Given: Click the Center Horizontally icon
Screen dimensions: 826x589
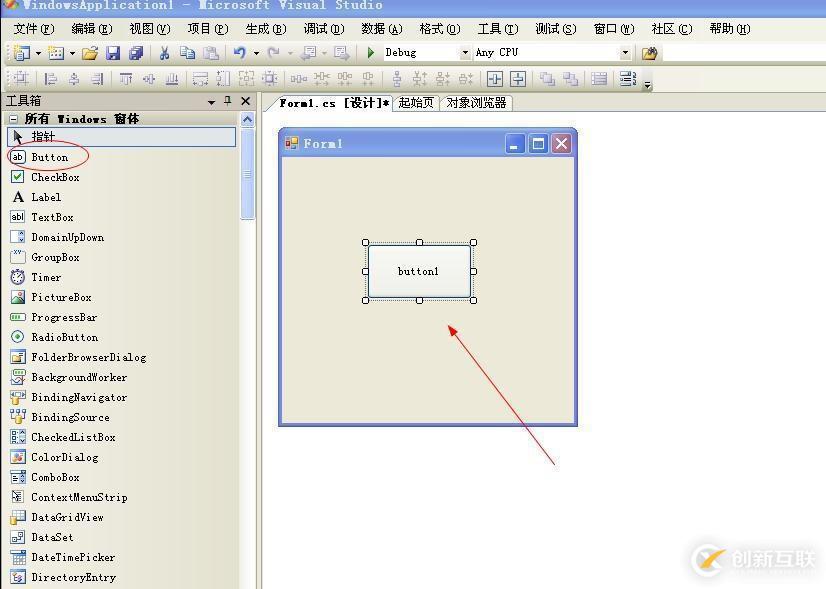Looking at the screenshot, I should tap(495, 79).
